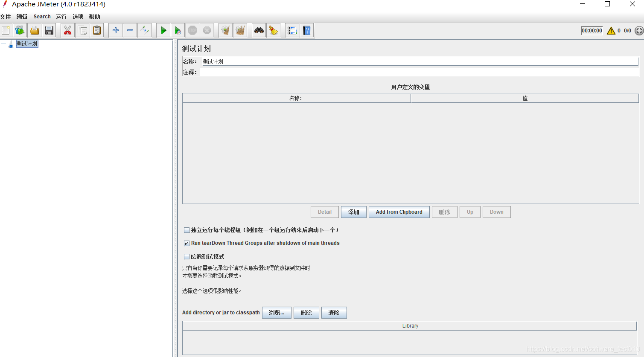Click the Open file folder icon
644x357 pixels.
(x=35, y=30)
